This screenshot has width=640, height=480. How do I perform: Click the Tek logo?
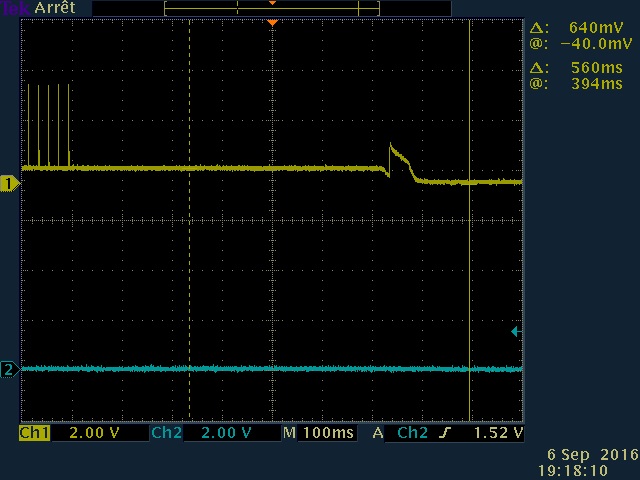click(16, 8)
